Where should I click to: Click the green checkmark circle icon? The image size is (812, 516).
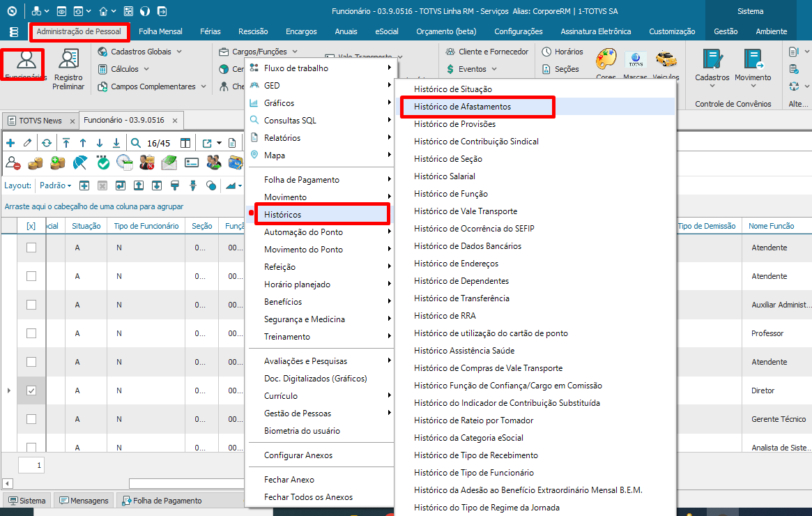103,163
